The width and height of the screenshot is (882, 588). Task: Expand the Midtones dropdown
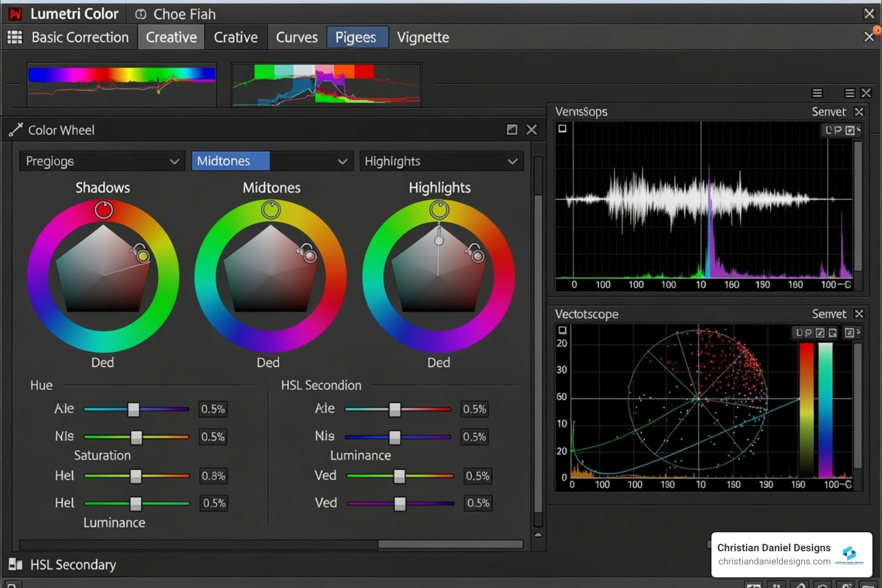pyautogui.click(x=271, y=161)
